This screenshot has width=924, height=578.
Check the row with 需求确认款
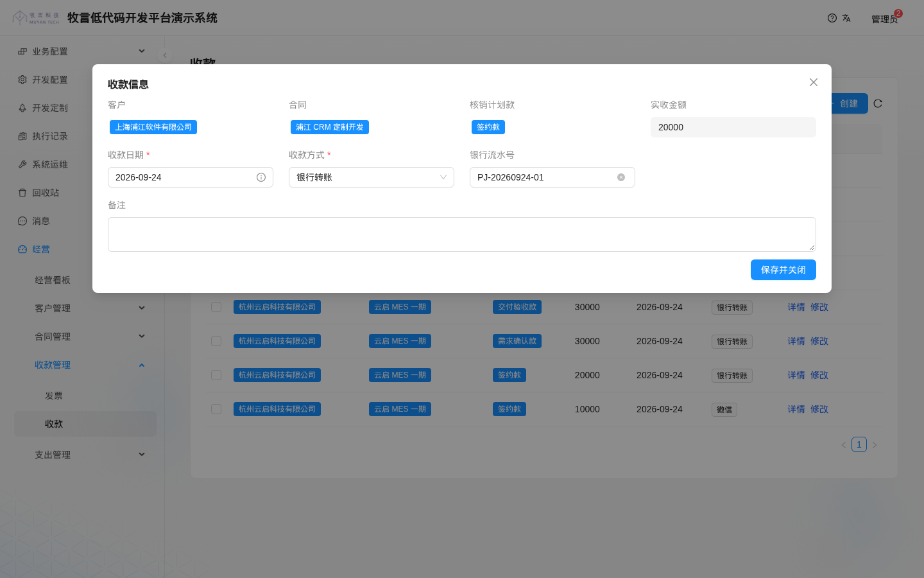216,341
